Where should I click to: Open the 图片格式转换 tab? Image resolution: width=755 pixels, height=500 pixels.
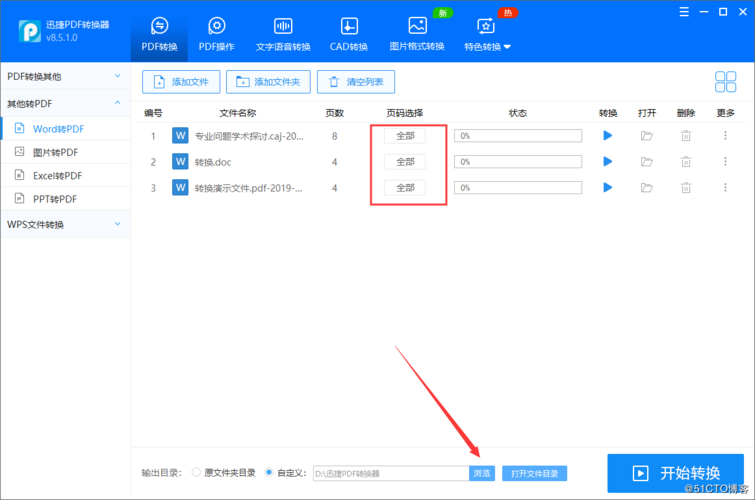pos(417,34)
